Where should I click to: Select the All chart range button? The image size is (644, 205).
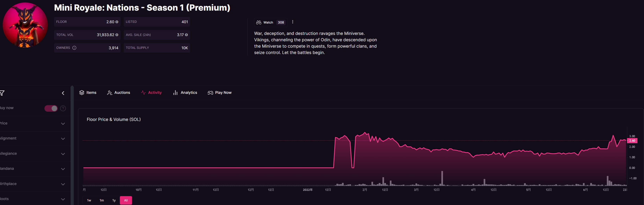click(x=126, y=200)
